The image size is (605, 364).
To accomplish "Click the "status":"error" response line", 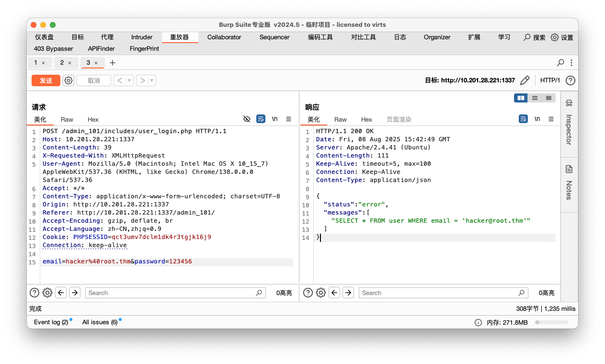I will coord(356,205).
